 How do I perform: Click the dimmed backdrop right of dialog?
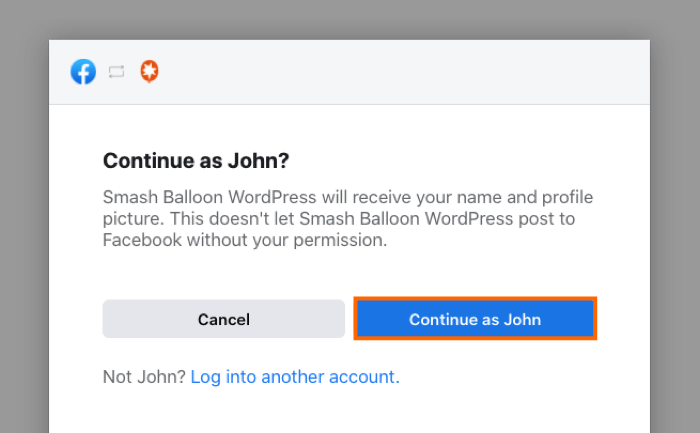(x=675, y=250)
